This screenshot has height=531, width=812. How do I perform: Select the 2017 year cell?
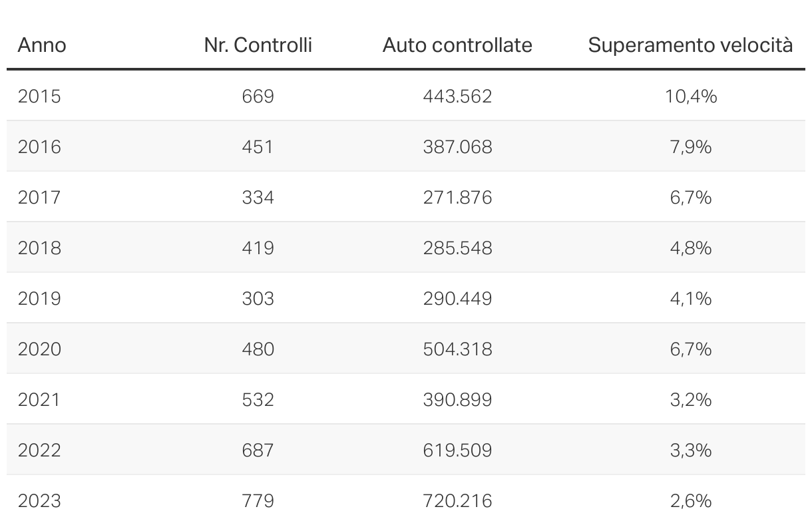[39, 198]
